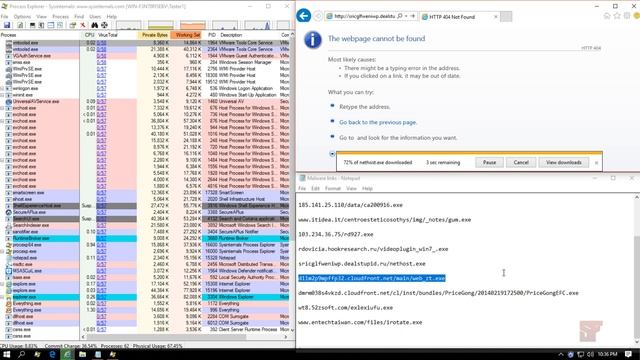640x360 pixels.
Task: Click the File Explorer icon in the taskbar
Action: click(x=82, y=354)
